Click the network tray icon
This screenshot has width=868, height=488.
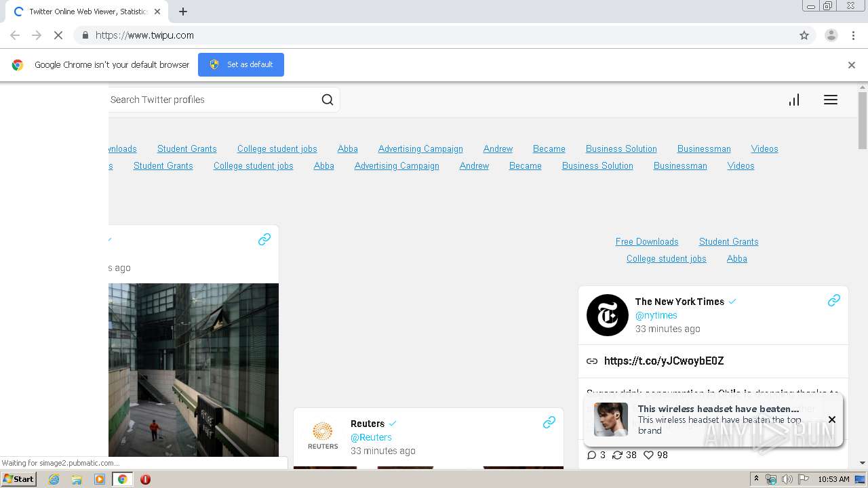[x=771, y=479]
